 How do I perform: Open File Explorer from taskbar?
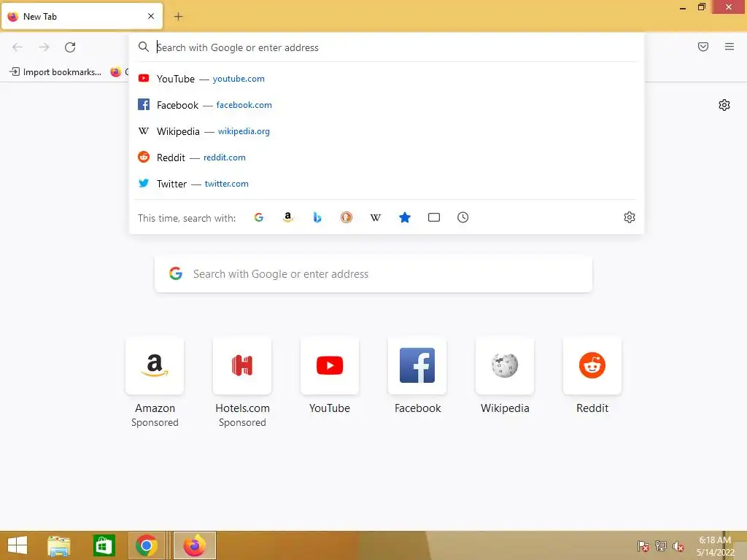point(59,545)
